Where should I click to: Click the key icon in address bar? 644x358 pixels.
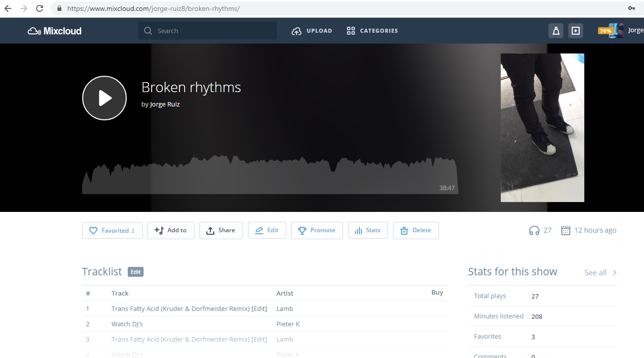click(632, 8)
